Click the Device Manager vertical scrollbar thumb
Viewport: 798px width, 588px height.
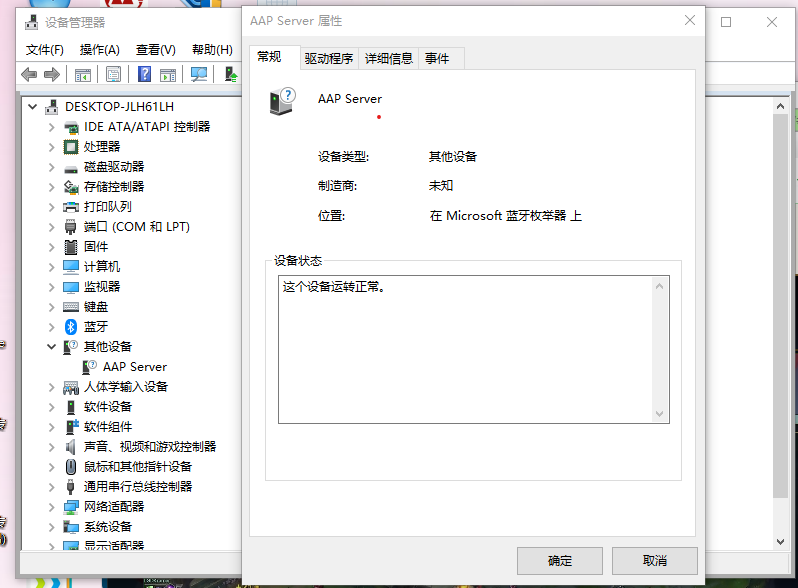780,305
